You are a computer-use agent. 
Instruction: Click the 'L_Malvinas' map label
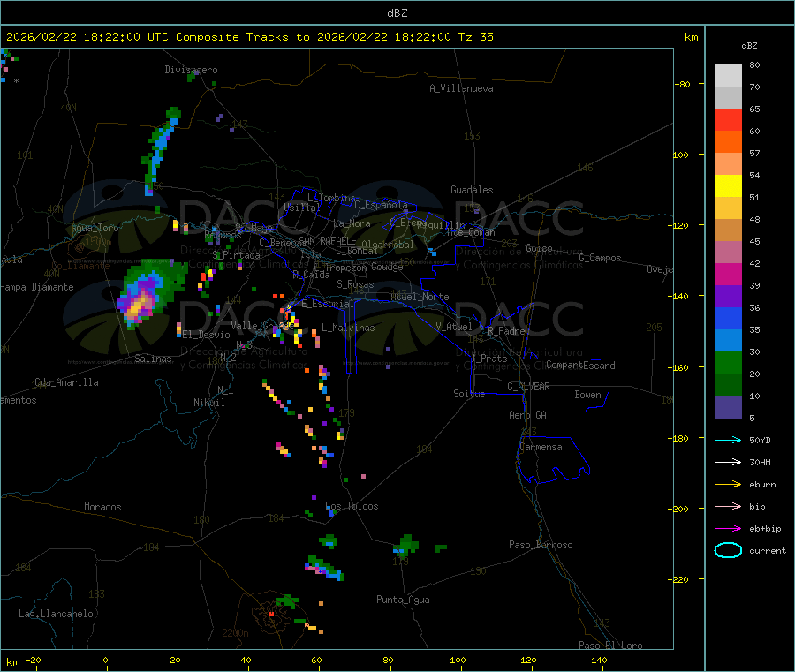pos(348,328)
